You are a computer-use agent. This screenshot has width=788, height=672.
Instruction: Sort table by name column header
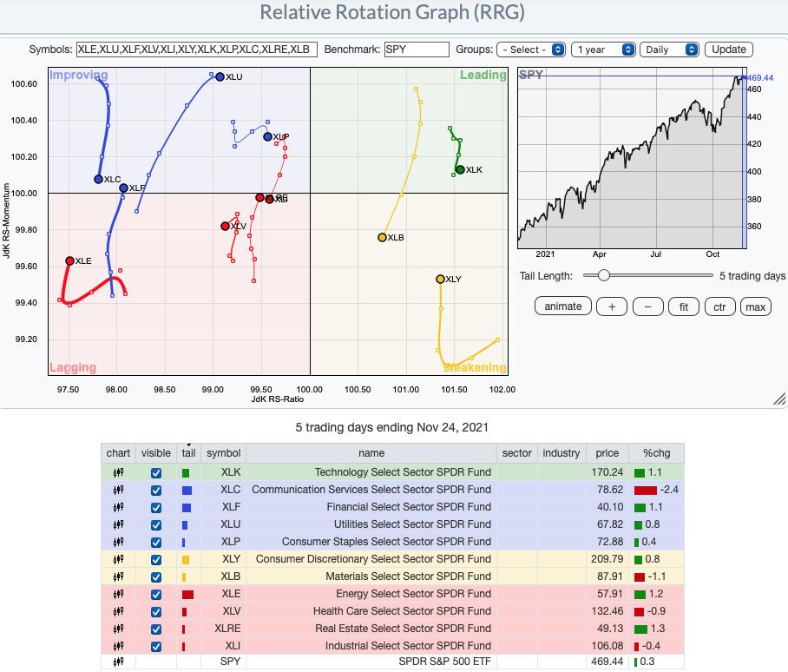pyautogui.click(x=371, y=453)
